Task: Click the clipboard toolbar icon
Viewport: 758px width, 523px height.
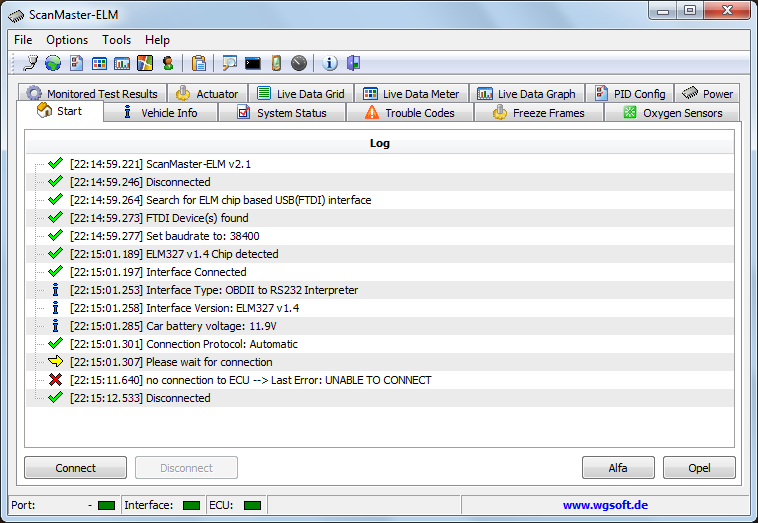Action: (199, 63)
